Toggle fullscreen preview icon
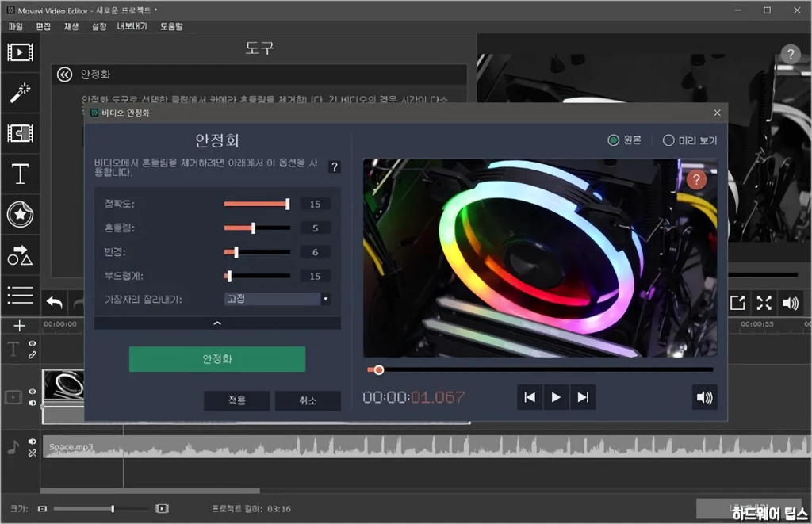Image resolution: width=812 pixels, height=524 pixels. pos(764,302)
